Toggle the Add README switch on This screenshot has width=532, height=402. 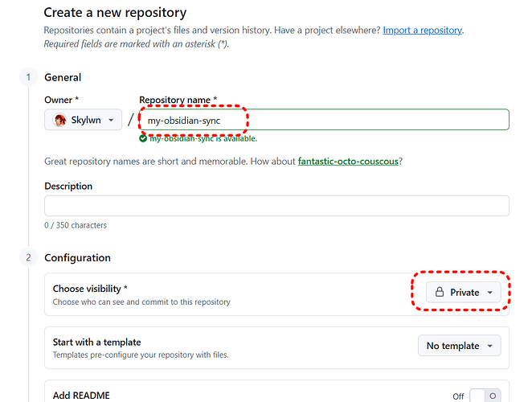(485, 396)
